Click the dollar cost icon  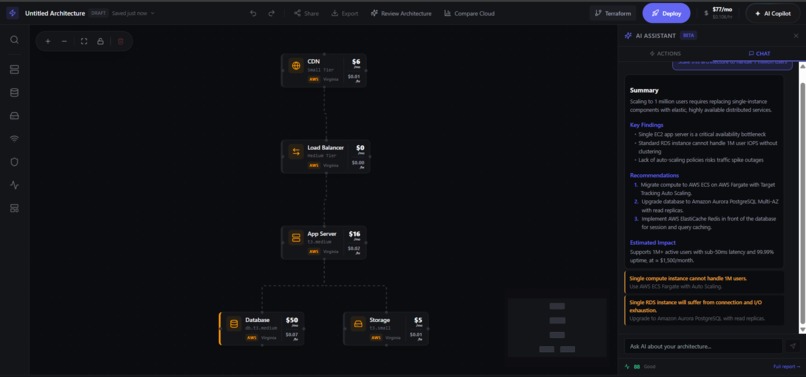[706, 13]
